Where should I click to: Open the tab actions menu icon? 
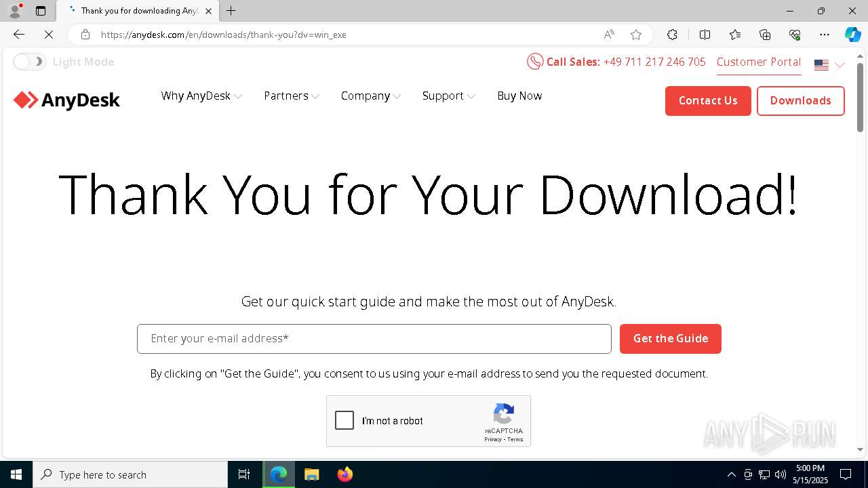click(41, 11)
